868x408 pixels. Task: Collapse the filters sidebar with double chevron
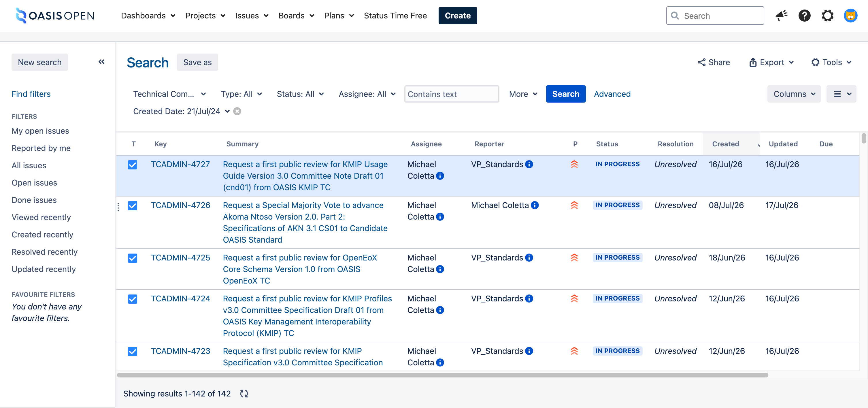click(101, 62)
